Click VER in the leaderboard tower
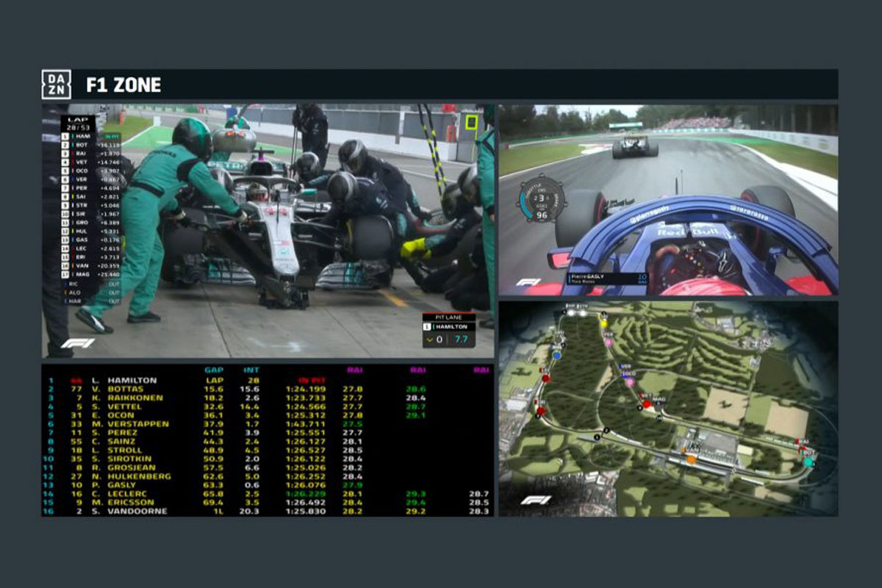 coord(90,179)
